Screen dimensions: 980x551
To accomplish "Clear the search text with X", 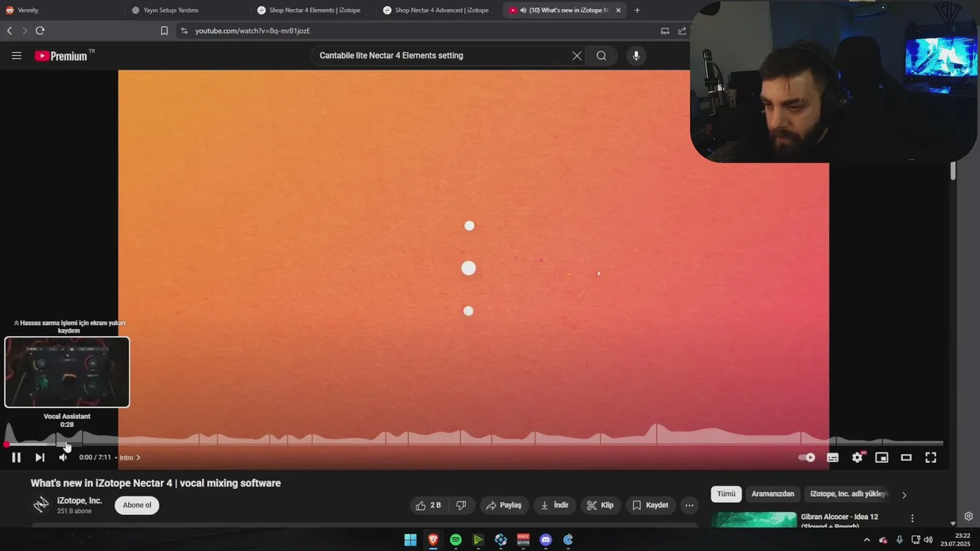I will pos(577,56).
